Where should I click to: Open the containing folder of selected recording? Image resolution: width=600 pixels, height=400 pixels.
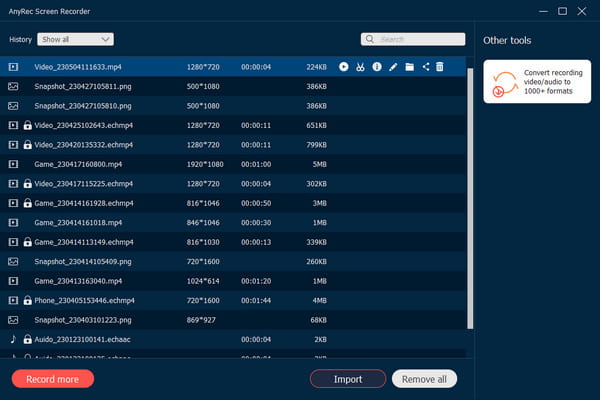409,67
